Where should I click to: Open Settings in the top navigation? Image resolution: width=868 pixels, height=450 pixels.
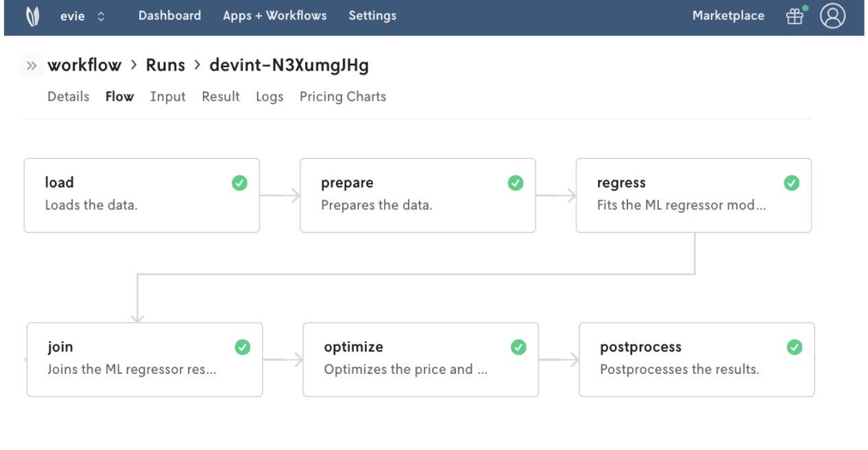pyautogui.click(x=372, y=16)
